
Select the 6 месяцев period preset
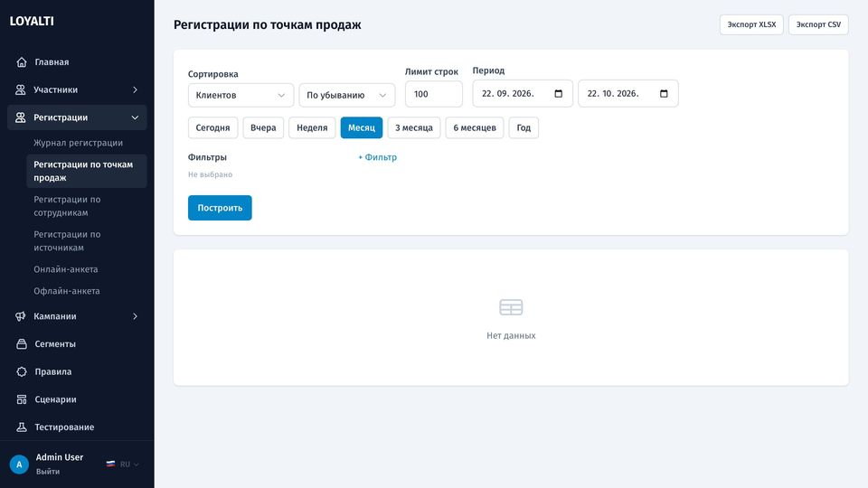[x=475, y=127]
